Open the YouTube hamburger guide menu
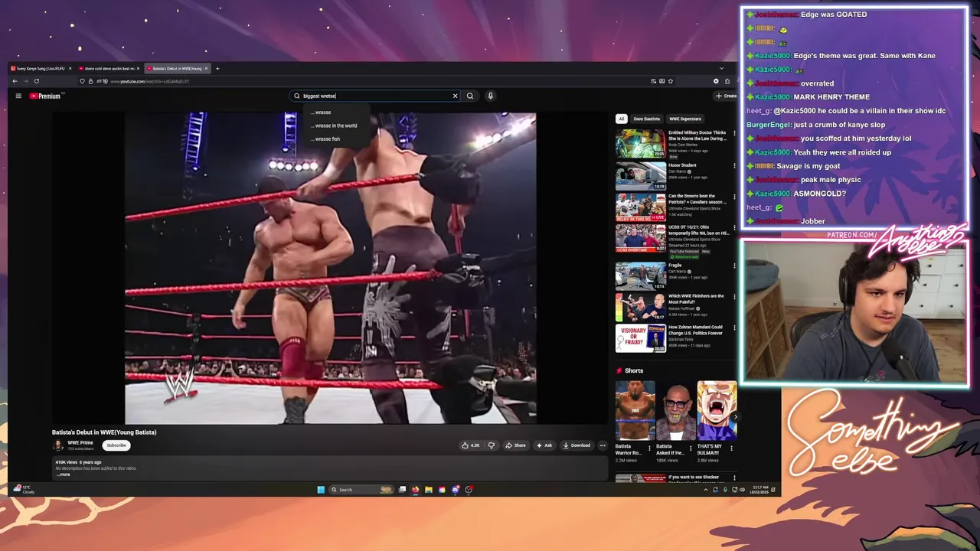The height and width of the screenshot is (551, 980). click(18, 96)
